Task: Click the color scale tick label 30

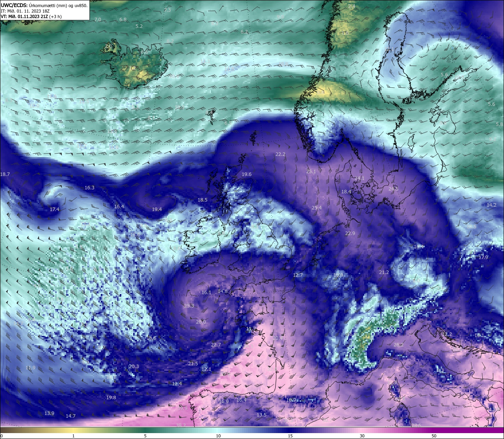Action: pyautogui.click(x=362, y=436)
